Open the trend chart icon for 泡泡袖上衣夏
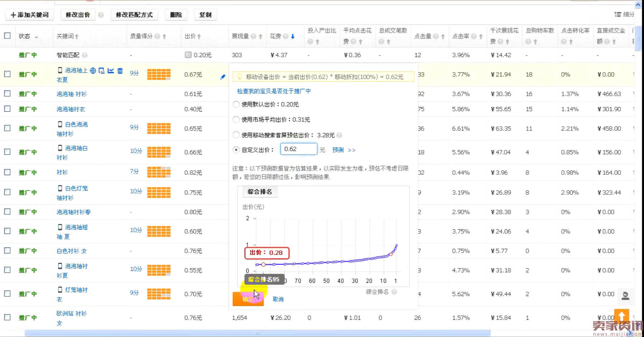The width and height of the screenshot is (644, 337). (x=111, y=71)
